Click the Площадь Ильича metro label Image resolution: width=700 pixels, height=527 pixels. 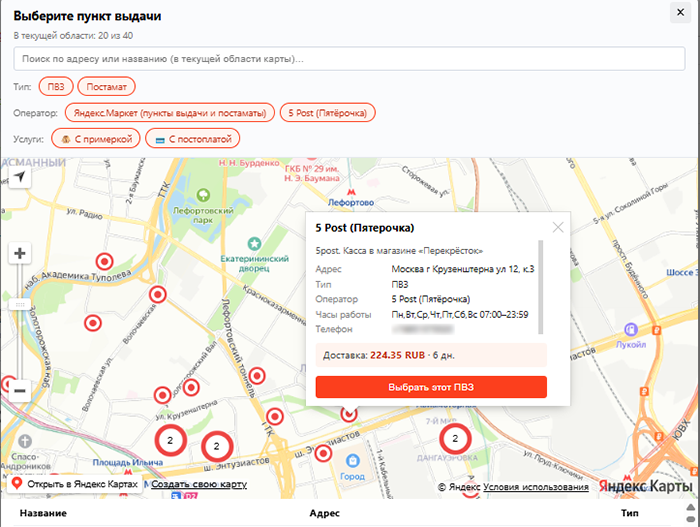pyautogui.click(x=128, y=462)
